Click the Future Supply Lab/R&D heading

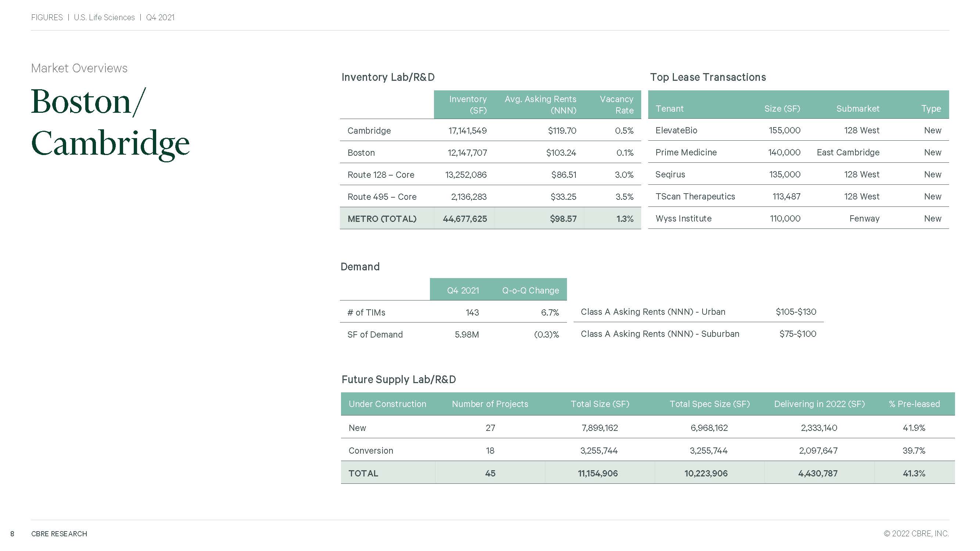(x=398, y=379)
